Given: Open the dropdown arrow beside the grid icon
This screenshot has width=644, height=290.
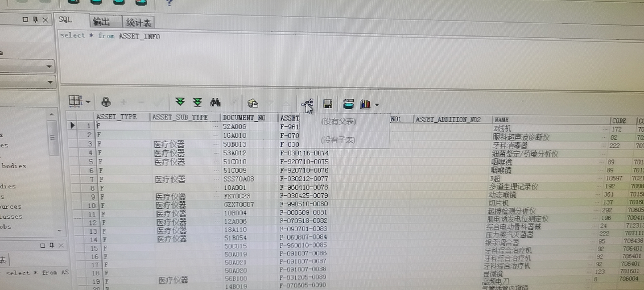Looking at the screenshot, I should click(x=88, y=102).
